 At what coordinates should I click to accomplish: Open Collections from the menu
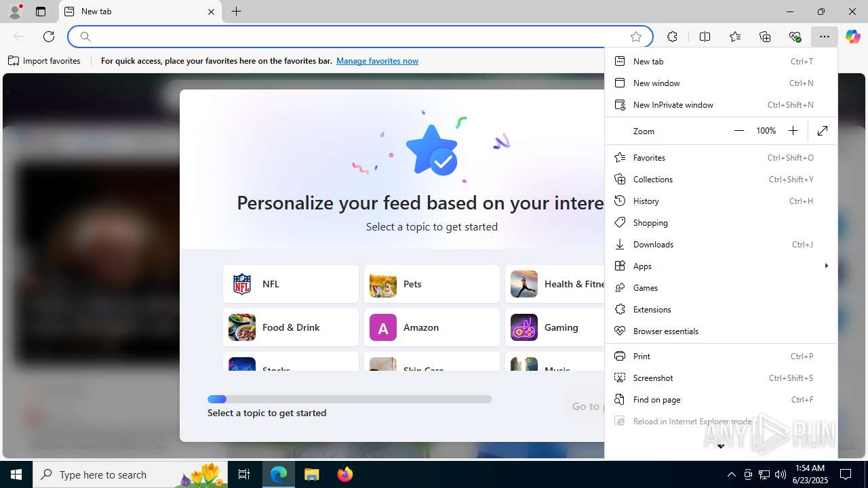click(721, 179)
